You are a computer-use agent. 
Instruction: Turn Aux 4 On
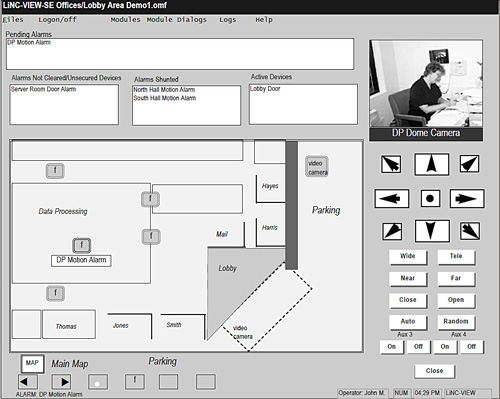(445, 347)
